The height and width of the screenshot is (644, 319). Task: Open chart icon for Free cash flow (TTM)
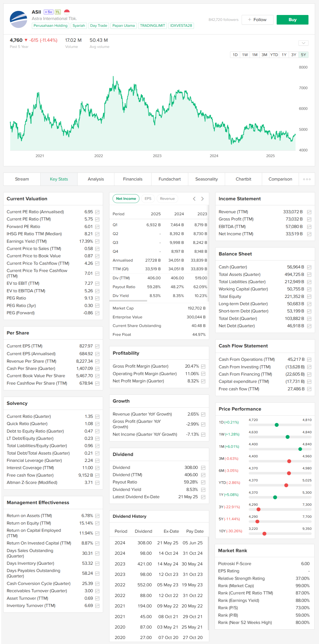[x=309, y=389]
